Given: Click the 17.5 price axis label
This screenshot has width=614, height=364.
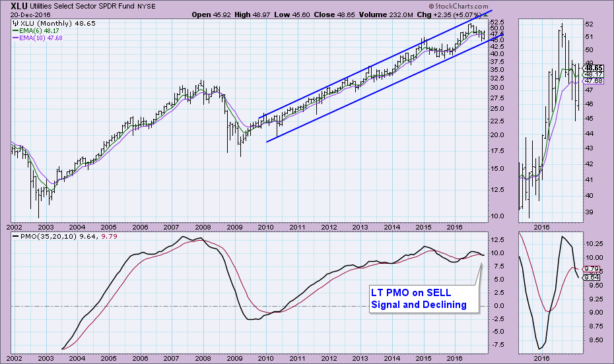Looking at the screenshot, I should click(x=497, y=150).
